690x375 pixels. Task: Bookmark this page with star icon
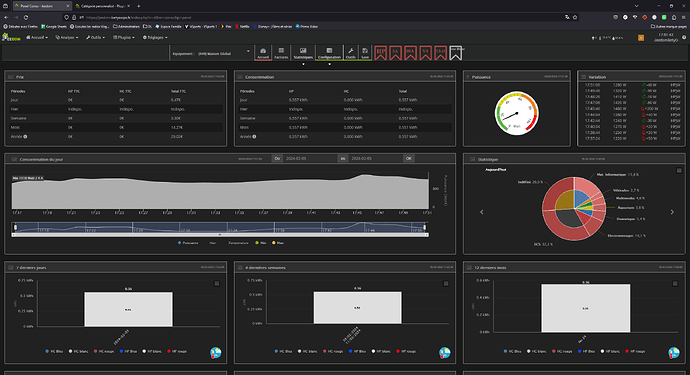click(x=575, y=17)
